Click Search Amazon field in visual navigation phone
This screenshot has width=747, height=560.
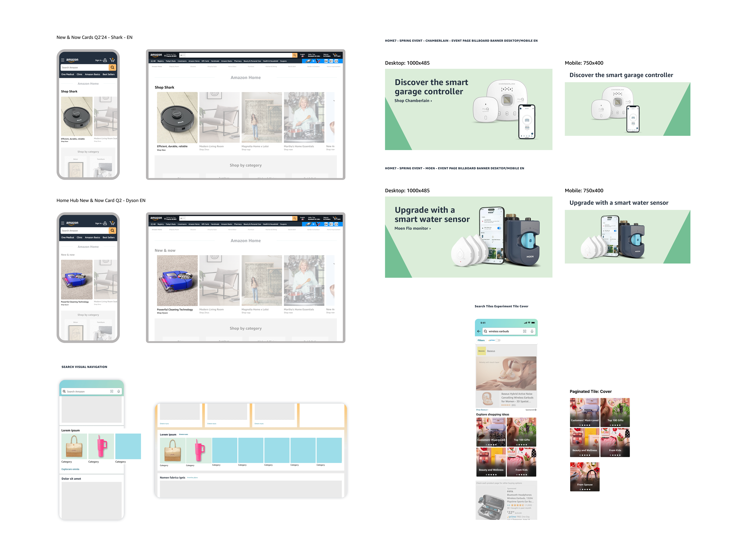(x=91, y=391)
